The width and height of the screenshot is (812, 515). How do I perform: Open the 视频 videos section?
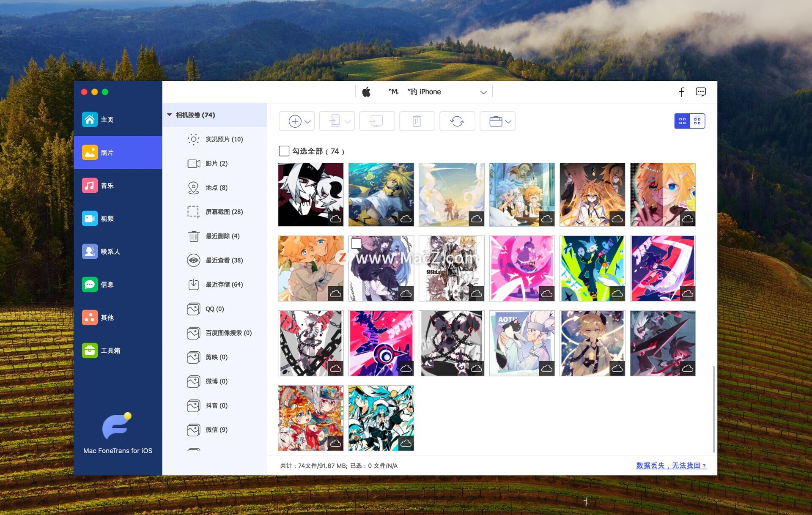pyautogui.click(x=118, y=219)
